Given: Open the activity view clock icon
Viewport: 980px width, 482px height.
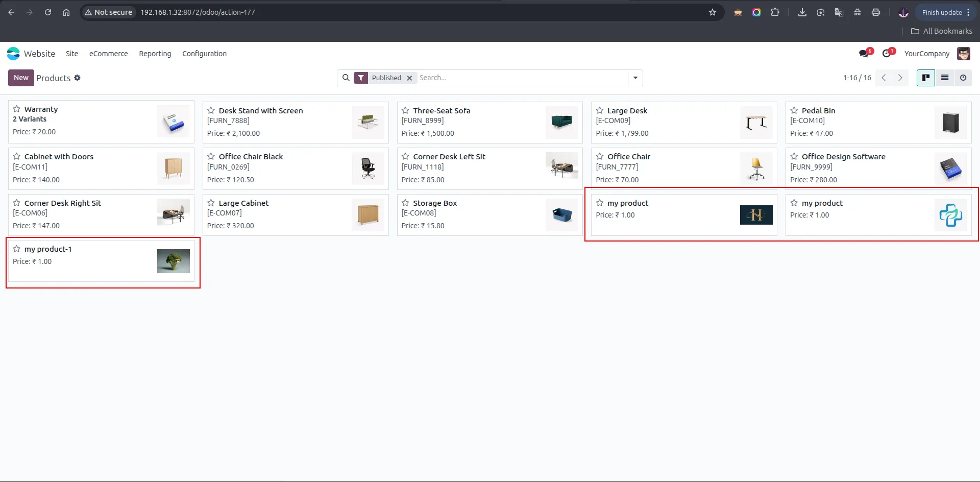Looking at the screenshot, I should (963, 78).
